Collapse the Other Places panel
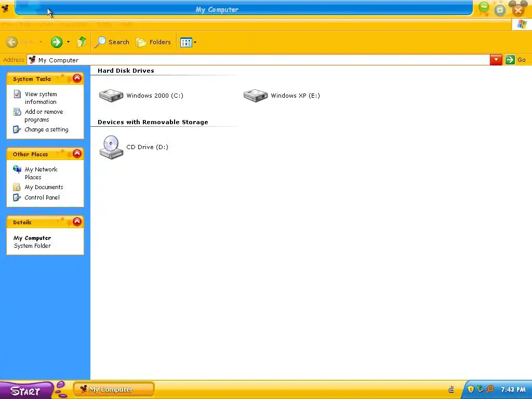Screen dimensions: 532x399 (x=77, y=154)
